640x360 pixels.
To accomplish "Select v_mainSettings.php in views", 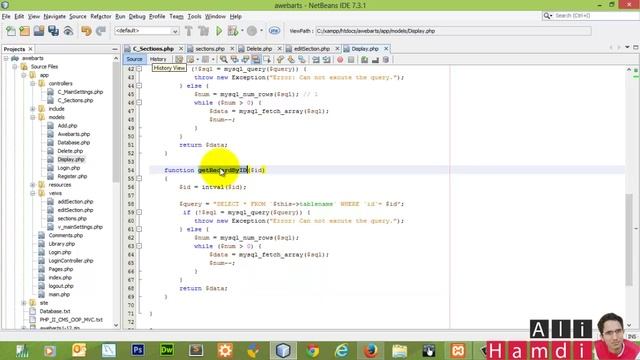I will (x=80, y=227).
